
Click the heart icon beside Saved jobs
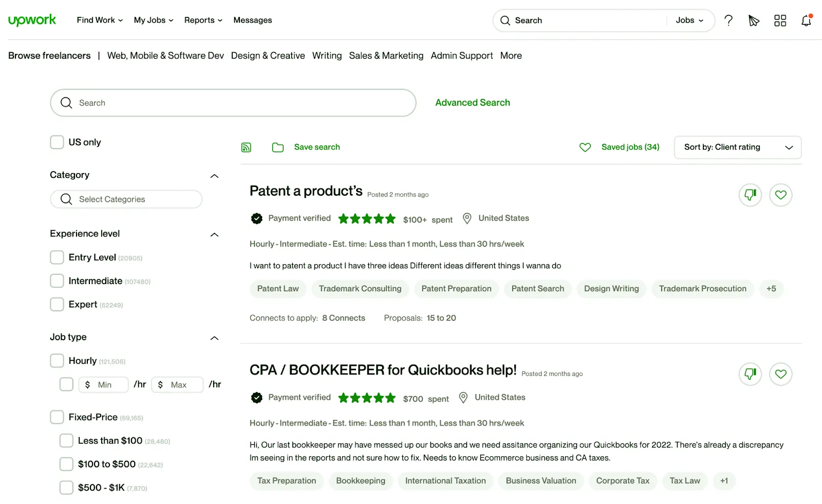tap(585, 147)
